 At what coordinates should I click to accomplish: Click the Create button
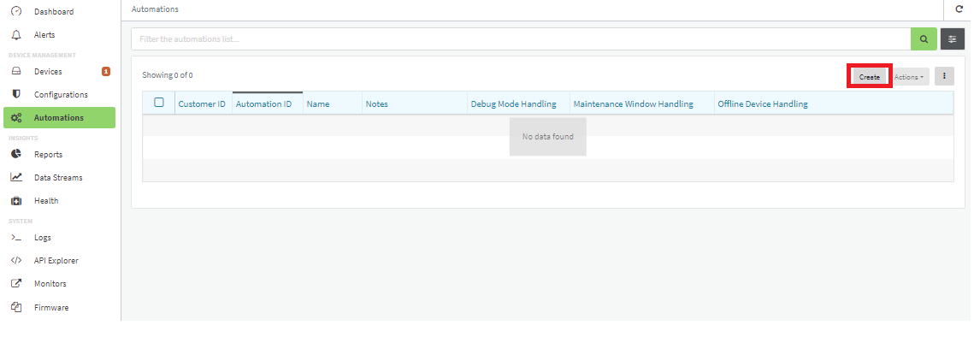click(870, 77)
